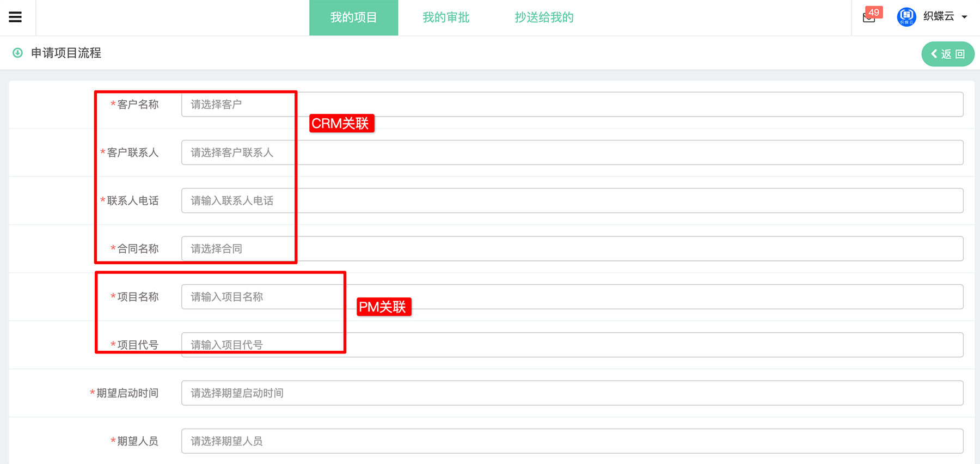980x464 pixels.
Task: Open the 合同名称 contract selector
Action: pyautogui.click(x=572, y=249)
